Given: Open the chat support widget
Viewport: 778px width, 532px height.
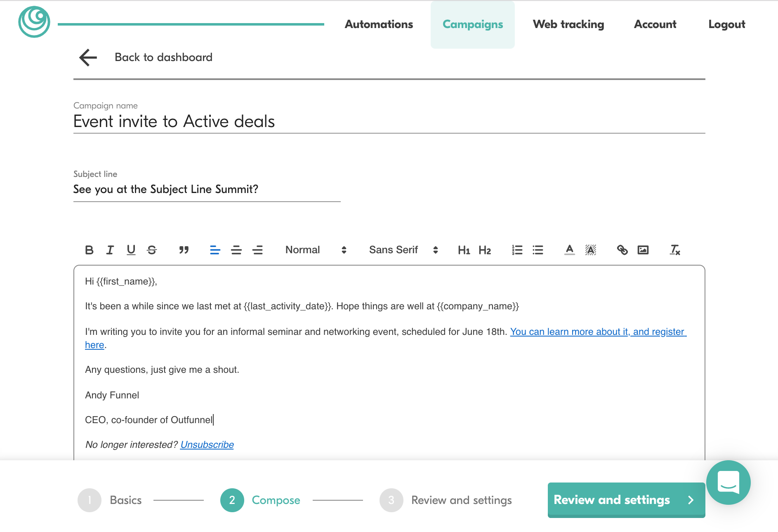Looking at the screenshot, I should point(728,483).
